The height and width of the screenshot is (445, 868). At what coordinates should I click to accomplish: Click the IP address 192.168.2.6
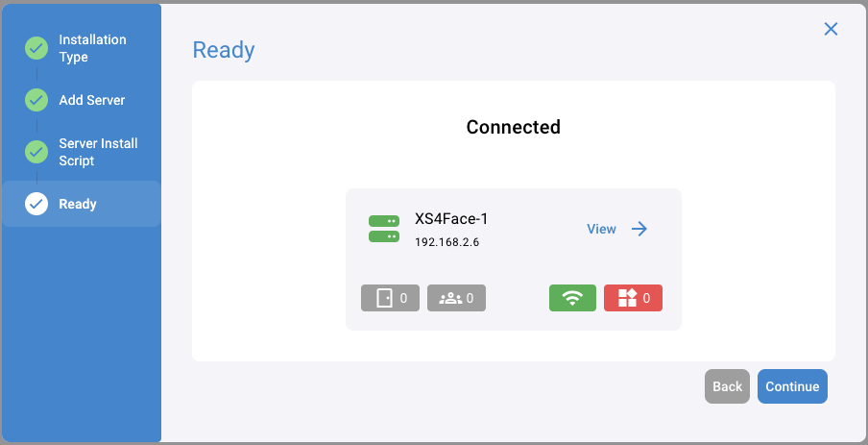(x=446, y=242)
